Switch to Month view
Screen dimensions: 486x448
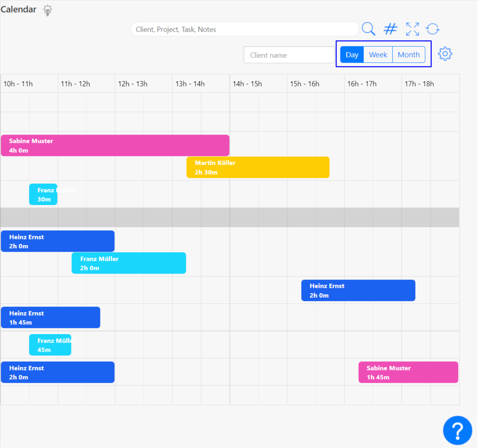coord(409,54)
